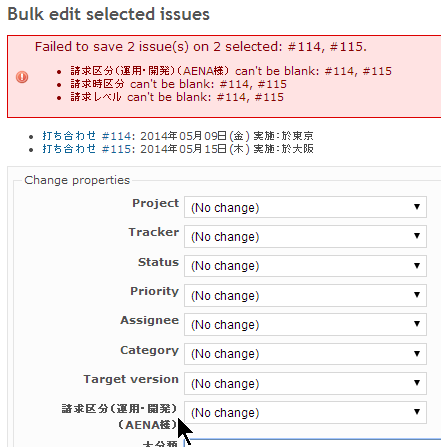Open the Status dropdown

coord(305,266)
